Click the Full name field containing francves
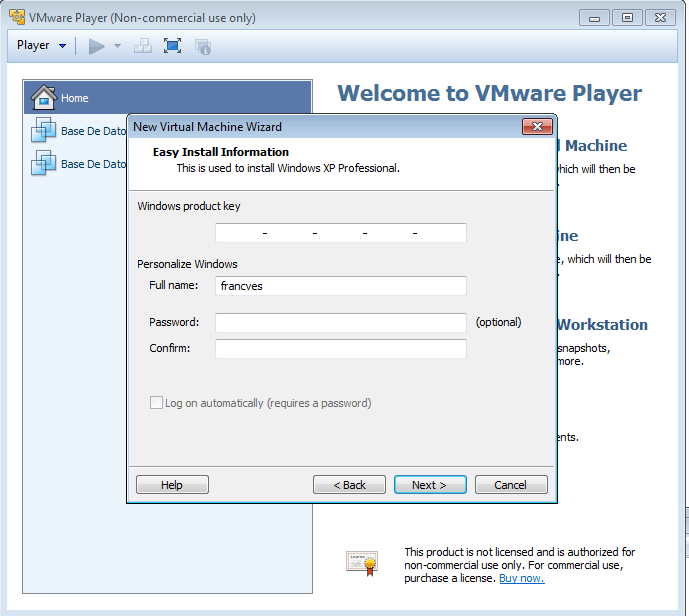Viewport: 689px width, 616px height. coord(341,286)
